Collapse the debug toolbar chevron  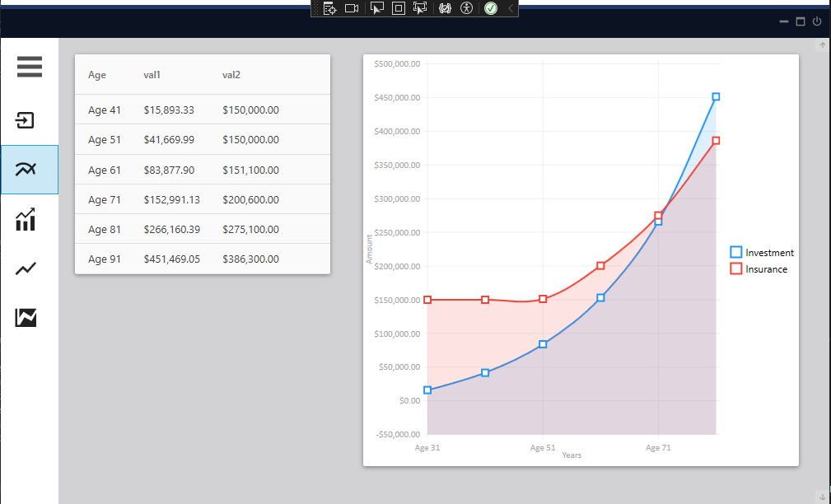coord(511,8)
